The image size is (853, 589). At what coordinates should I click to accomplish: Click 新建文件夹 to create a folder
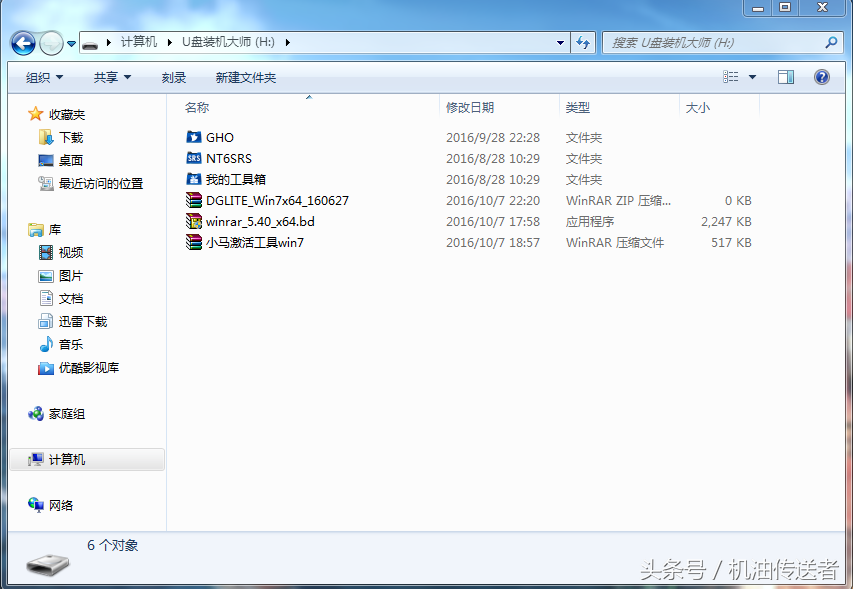[x=245, y=77]
